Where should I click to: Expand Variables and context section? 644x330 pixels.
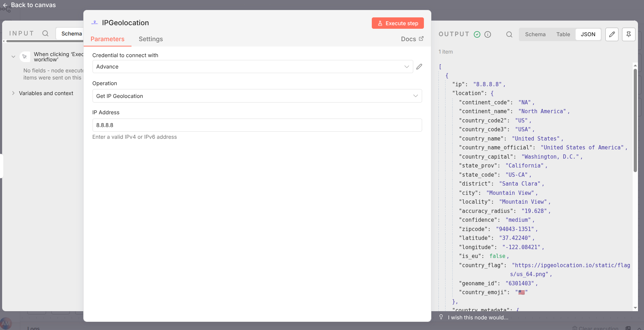point(13,93)
